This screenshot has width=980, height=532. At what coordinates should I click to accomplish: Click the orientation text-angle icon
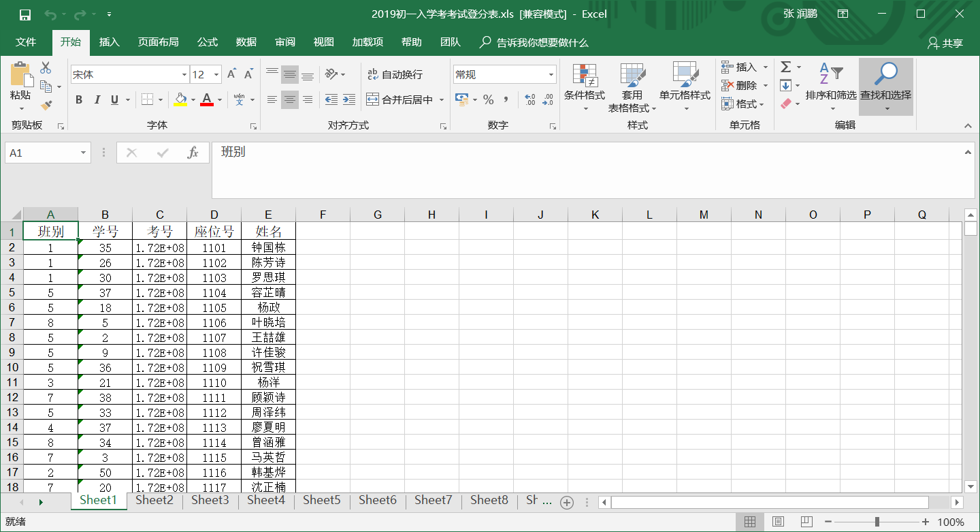pyautogui.click(x=331, y=74)
